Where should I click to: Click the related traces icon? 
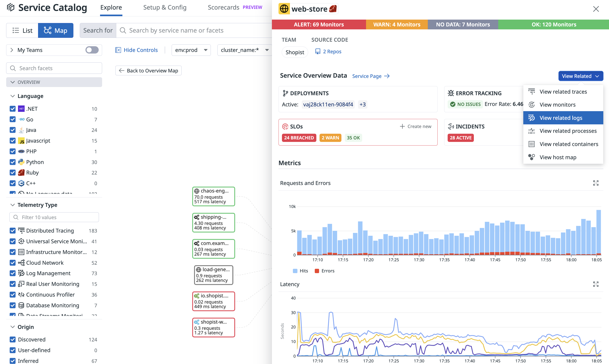tap(531, 92)
